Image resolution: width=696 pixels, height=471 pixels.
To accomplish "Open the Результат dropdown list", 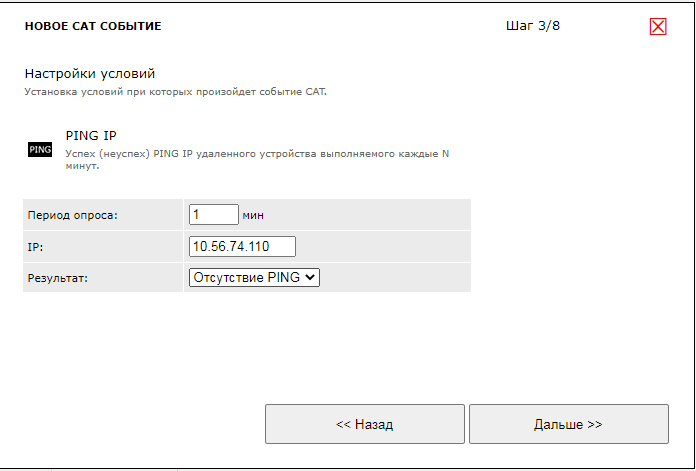I will click(x=254, y=277).
